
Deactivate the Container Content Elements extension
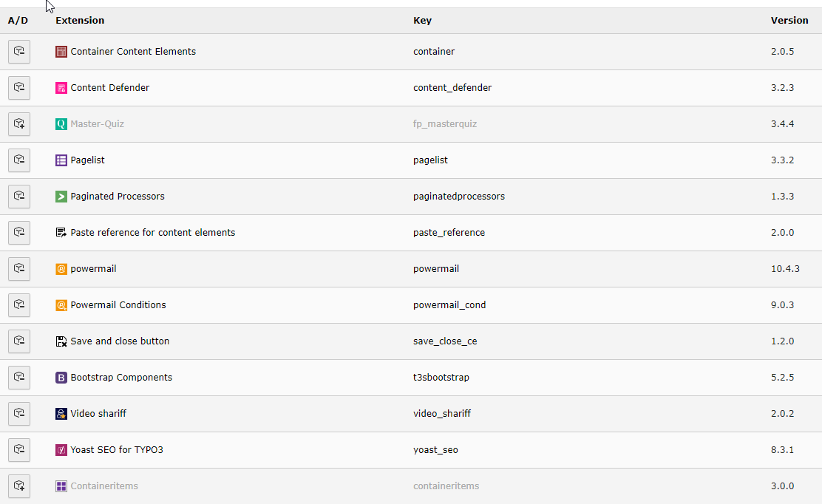point(19,51)
